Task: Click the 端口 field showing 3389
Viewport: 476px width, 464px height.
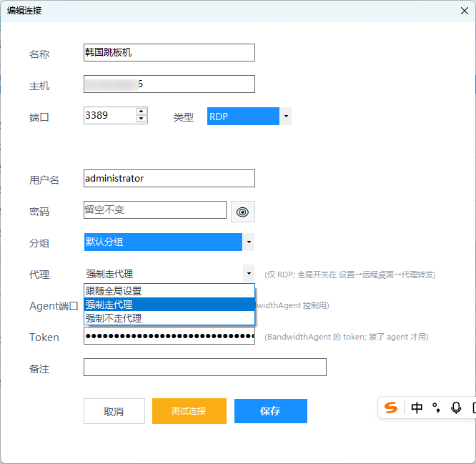Action: click(x=115, y=115)
